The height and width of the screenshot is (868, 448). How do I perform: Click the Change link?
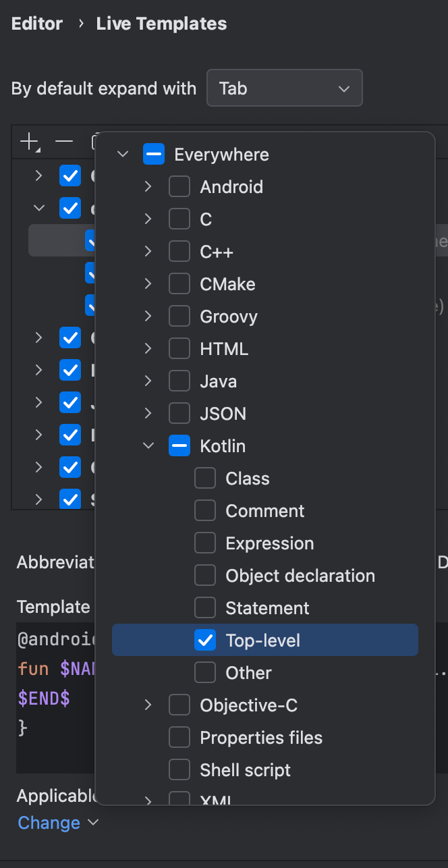tap(49, 823)
